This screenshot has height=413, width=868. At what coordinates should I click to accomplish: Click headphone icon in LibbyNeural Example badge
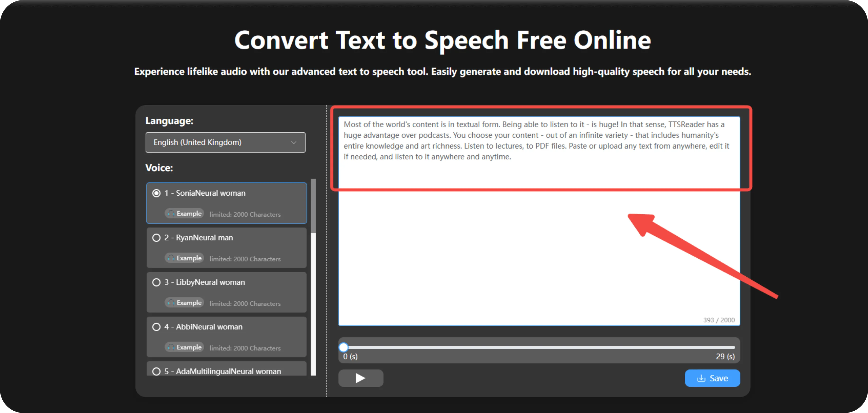point(171,302)
